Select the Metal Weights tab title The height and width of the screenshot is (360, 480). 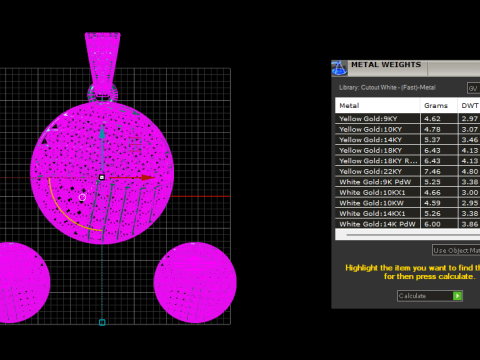[386, 65]
